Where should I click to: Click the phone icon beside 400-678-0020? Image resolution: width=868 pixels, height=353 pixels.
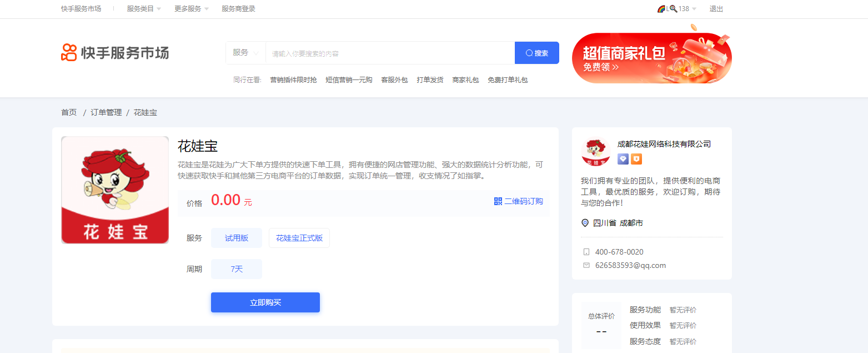(586, 252)
